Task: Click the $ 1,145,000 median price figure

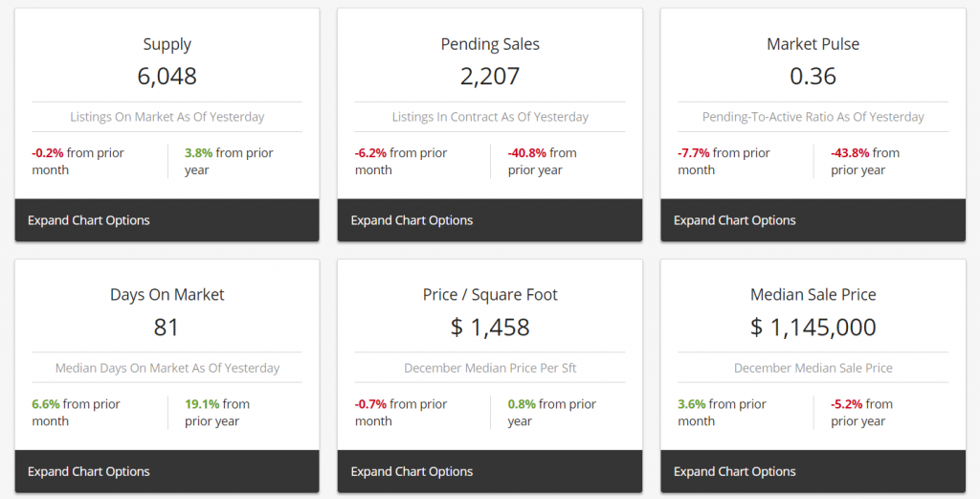Action: click(x=813, y=328)
